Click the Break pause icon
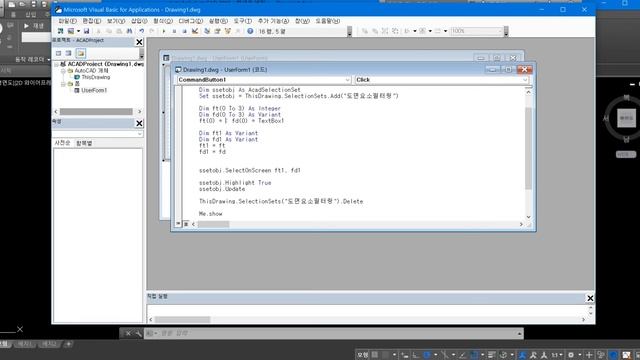 click(174, 31)
